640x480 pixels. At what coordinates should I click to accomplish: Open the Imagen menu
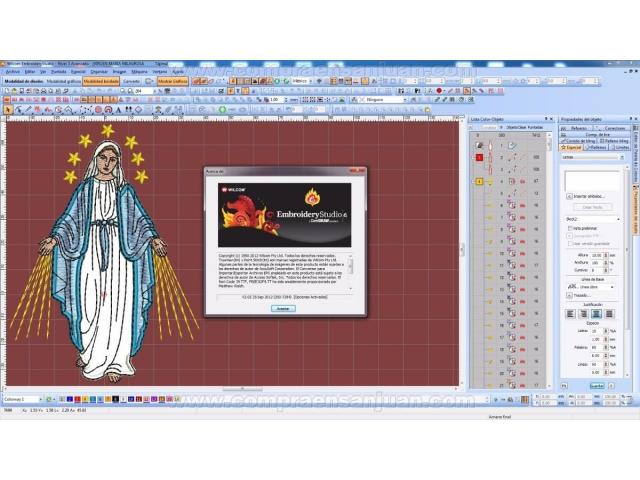pos(120,71)
